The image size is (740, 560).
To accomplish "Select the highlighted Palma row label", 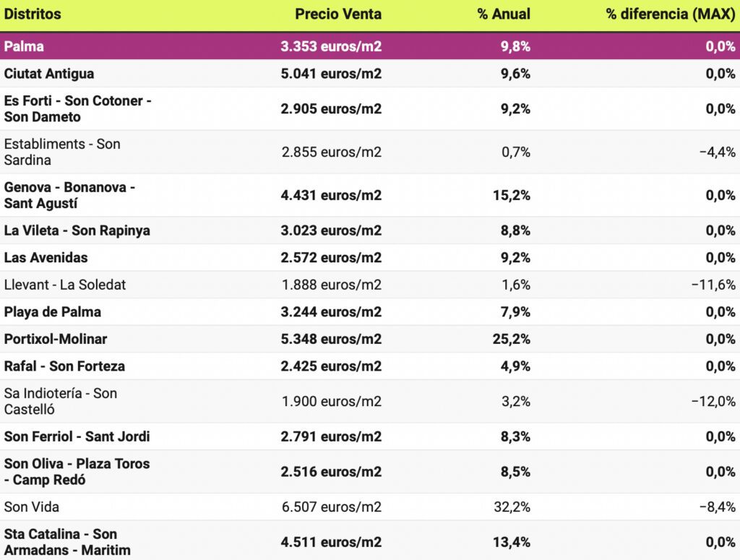I will pos(24,47).
